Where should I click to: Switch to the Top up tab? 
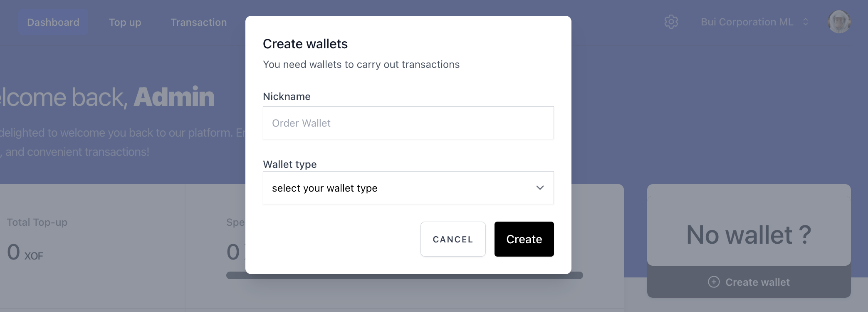[125, 22]
